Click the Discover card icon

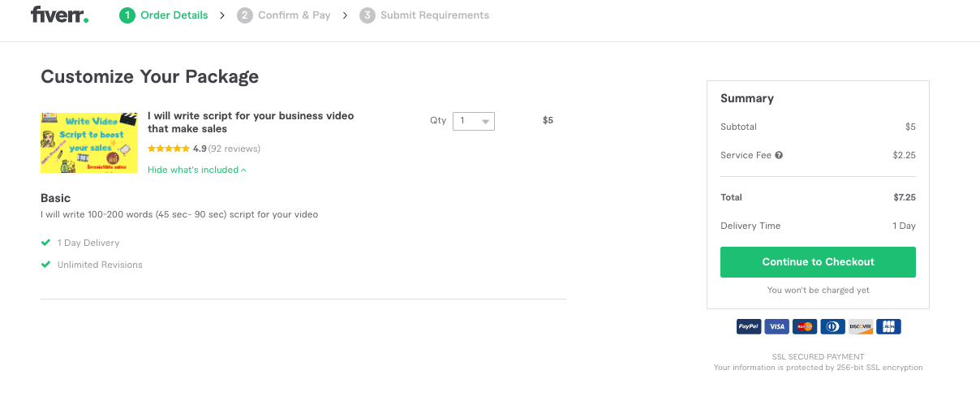click(x=861, y=326)
